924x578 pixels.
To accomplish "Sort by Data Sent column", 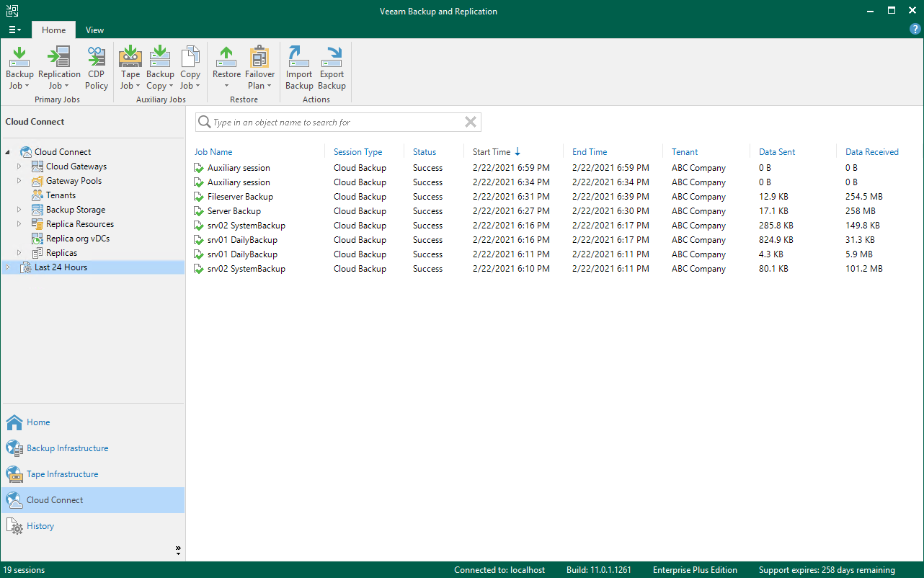I will coord(777,152).
